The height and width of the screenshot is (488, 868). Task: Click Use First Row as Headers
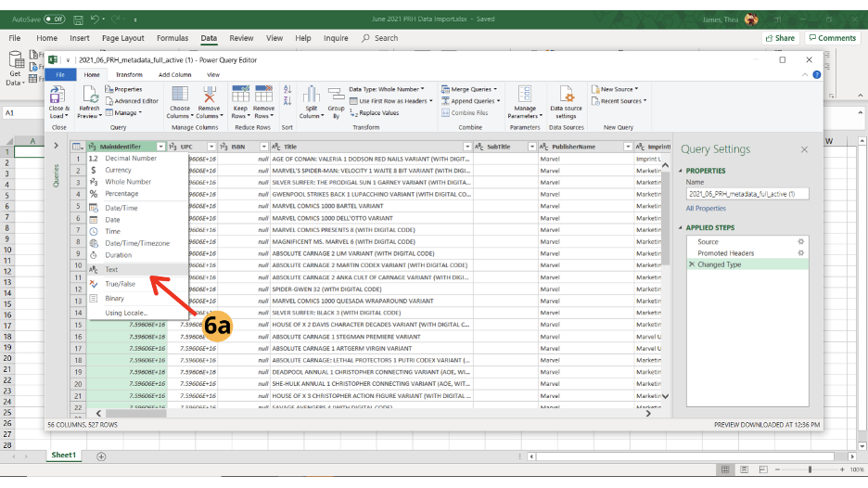click(x=391, y=101)
